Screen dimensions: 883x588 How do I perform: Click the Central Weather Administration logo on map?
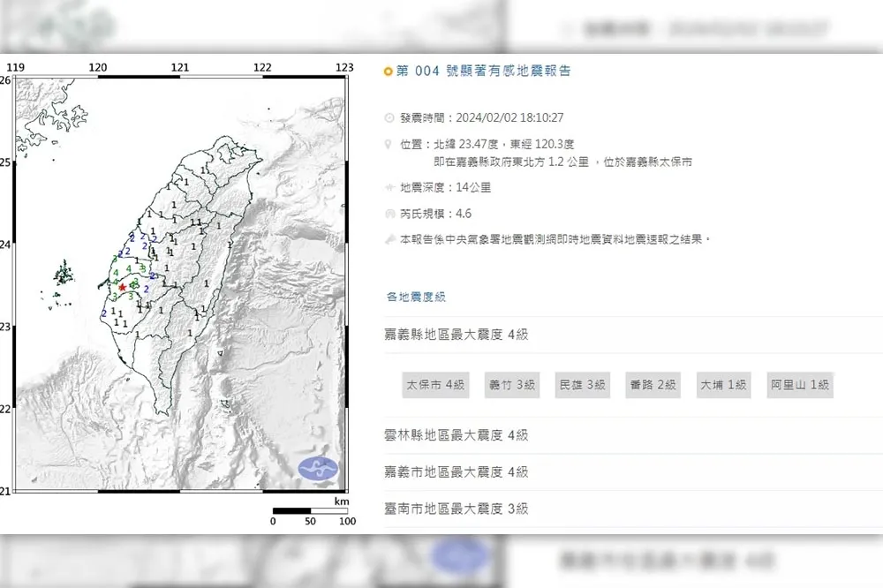318,469
